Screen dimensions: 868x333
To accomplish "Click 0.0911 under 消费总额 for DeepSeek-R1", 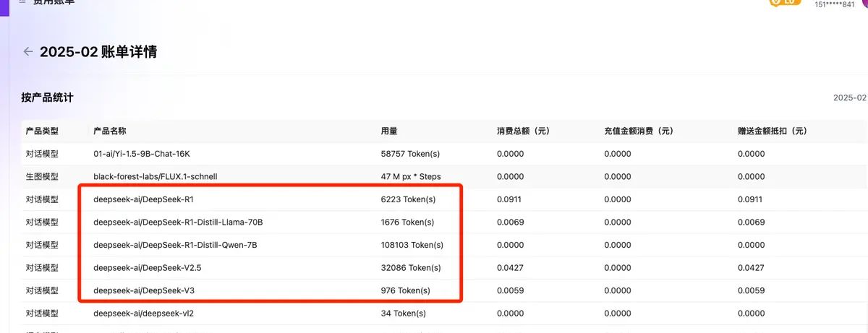I will click(x=509, y=199).
